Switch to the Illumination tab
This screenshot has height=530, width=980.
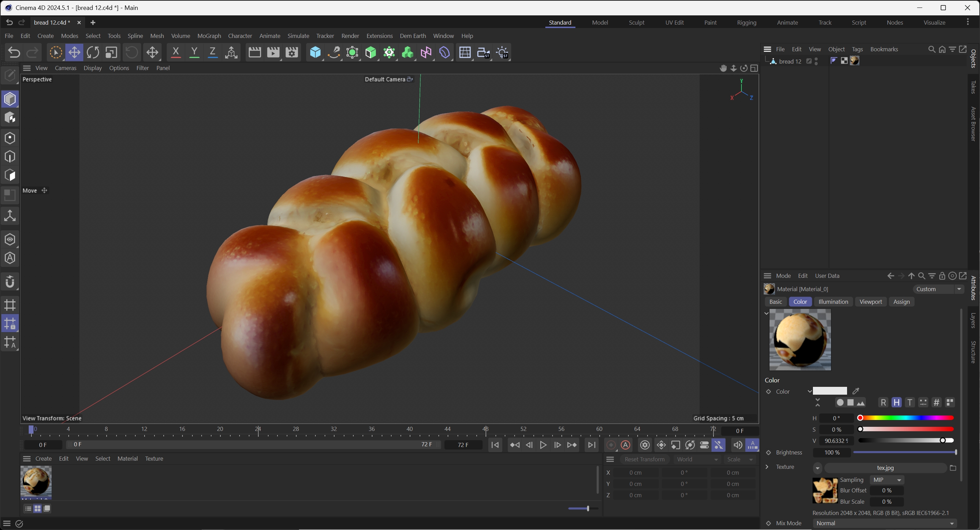tap(833, 302)
